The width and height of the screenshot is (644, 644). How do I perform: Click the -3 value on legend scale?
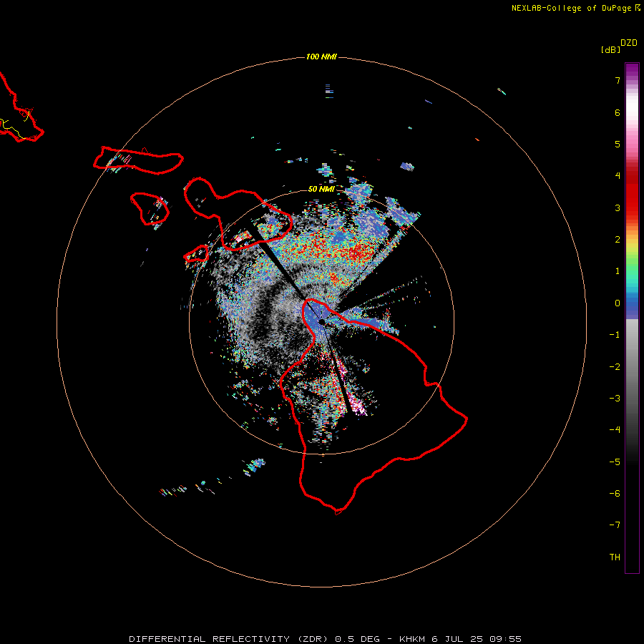[615, 399]
